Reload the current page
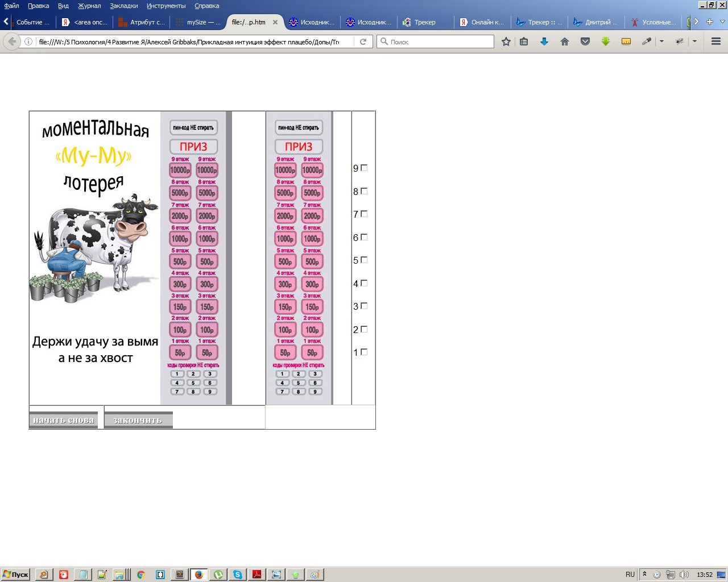The image size is (728, 582). tap(363, 41)
